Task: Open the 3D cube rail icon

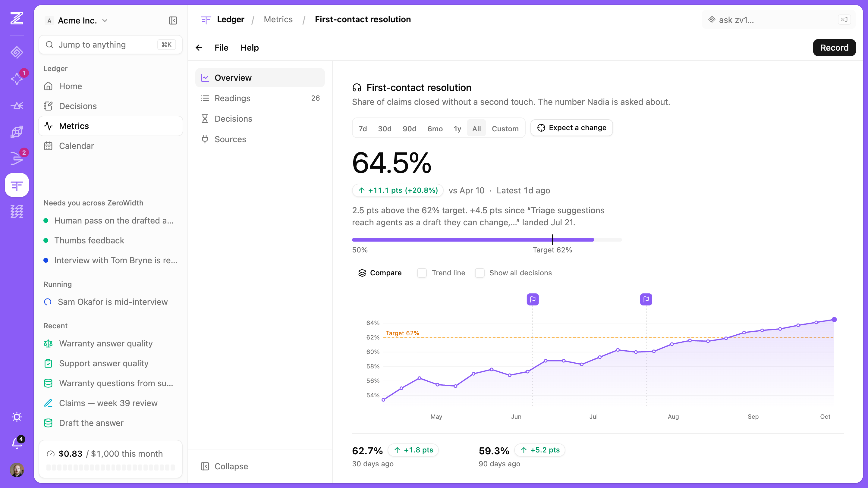Action: [17, 132]
